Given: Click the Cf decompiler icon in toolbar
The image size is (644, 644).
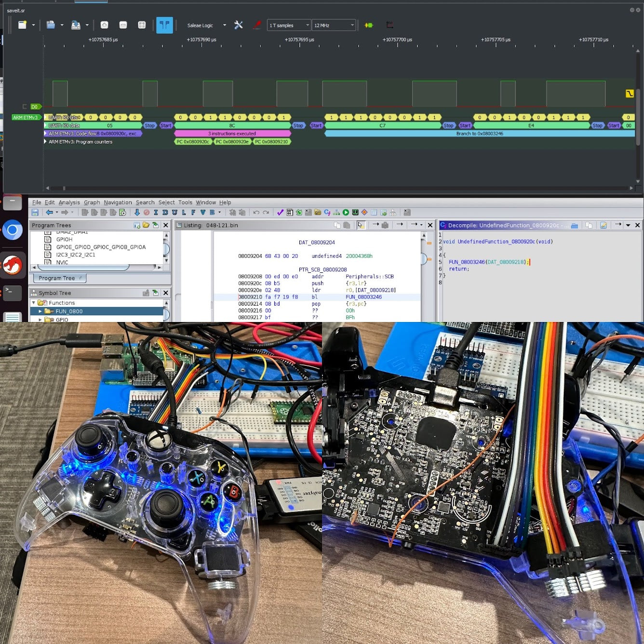Looking at the screenshot, I should point(327,212).
